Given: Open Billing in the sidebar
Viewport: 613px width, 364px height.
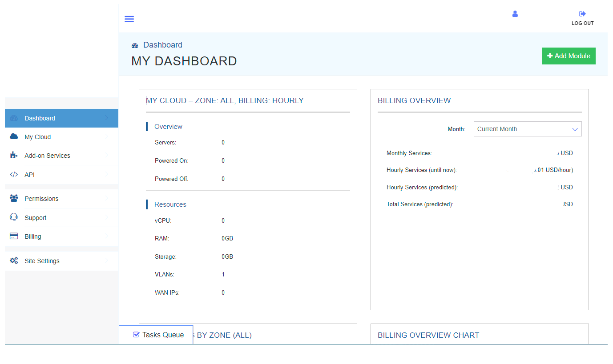Looking at the screenshot, I should click(x=61, y=236).
